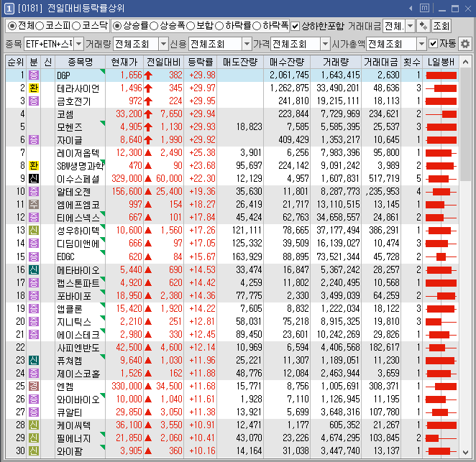The image size is (476, 462).
Task: Click the window number 1 icon in title bar
Action: point(9,9)
